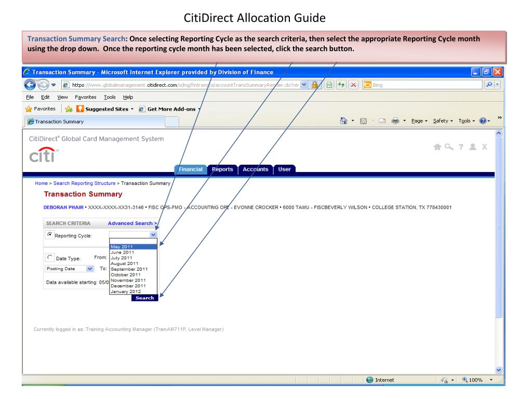This screenshot has height=399, width=532.
Task: Follow the Search Reporting Structure breadcrumb link
Action: pyautogui.click(x=84, y=183)
